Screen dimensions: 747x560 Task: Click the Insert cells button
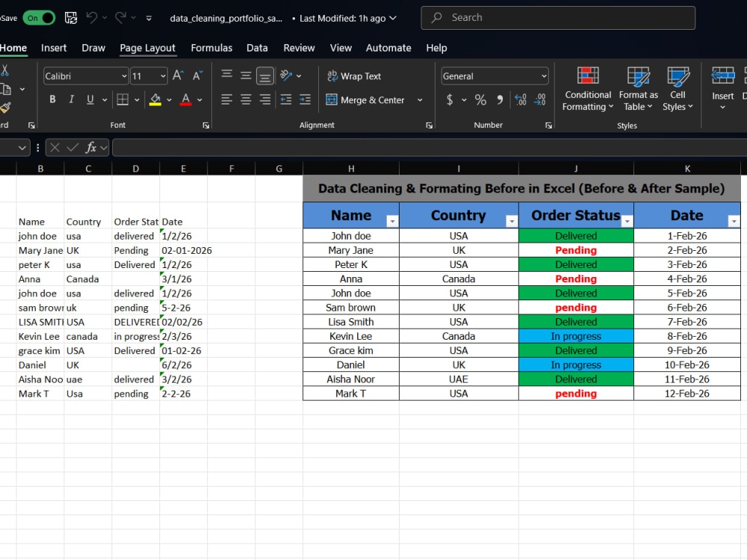722,90
